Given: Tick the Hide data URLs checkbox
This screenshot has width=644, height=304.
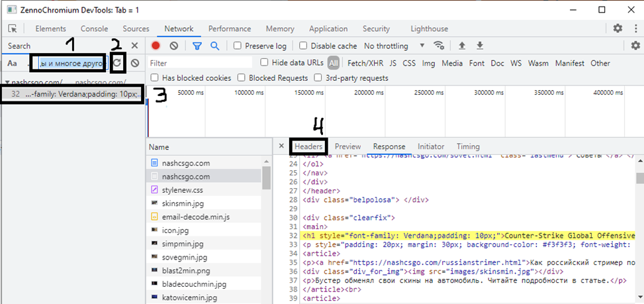Looking at the screenshot, I should [264, 63].
